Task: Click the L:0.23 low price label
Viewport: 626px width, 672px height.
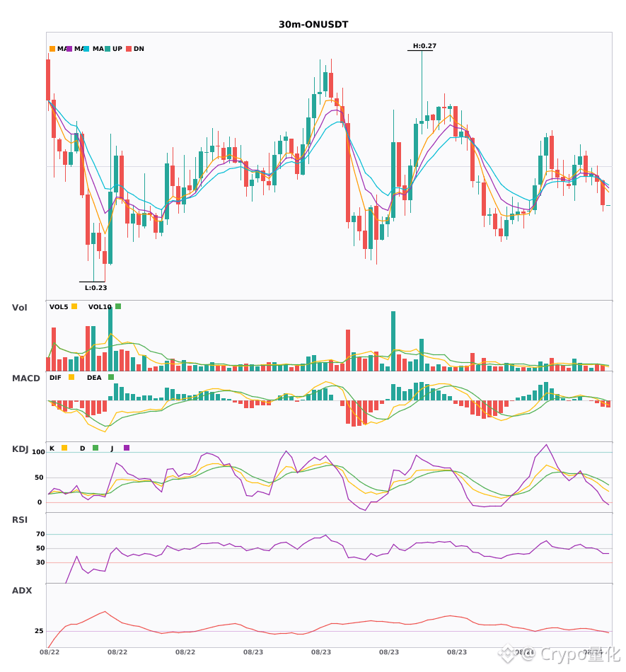Action: tap(96, 288)
